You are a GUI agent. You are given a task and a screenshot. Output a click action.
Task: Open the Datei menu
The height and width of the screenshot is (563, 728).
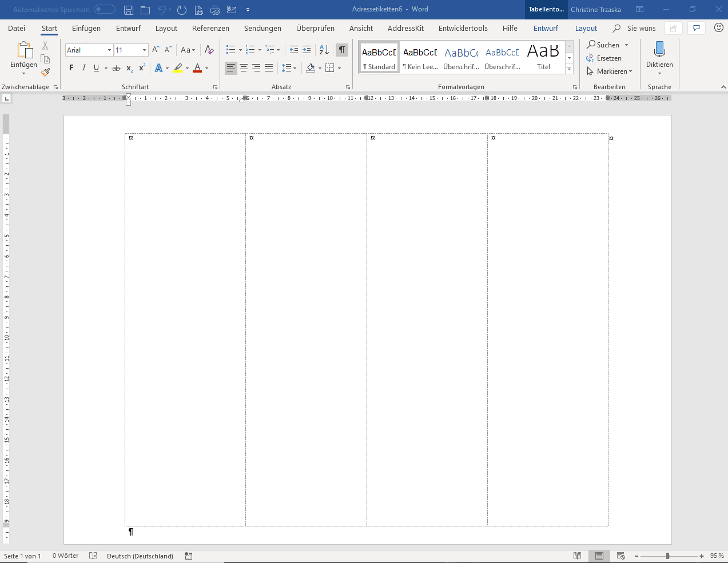pos(17,29)
